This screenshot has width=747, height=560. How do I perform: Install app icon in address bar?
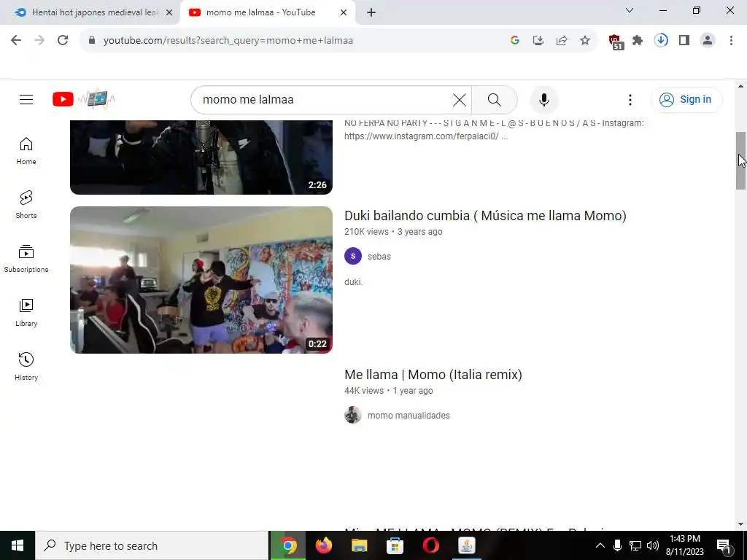538,41
